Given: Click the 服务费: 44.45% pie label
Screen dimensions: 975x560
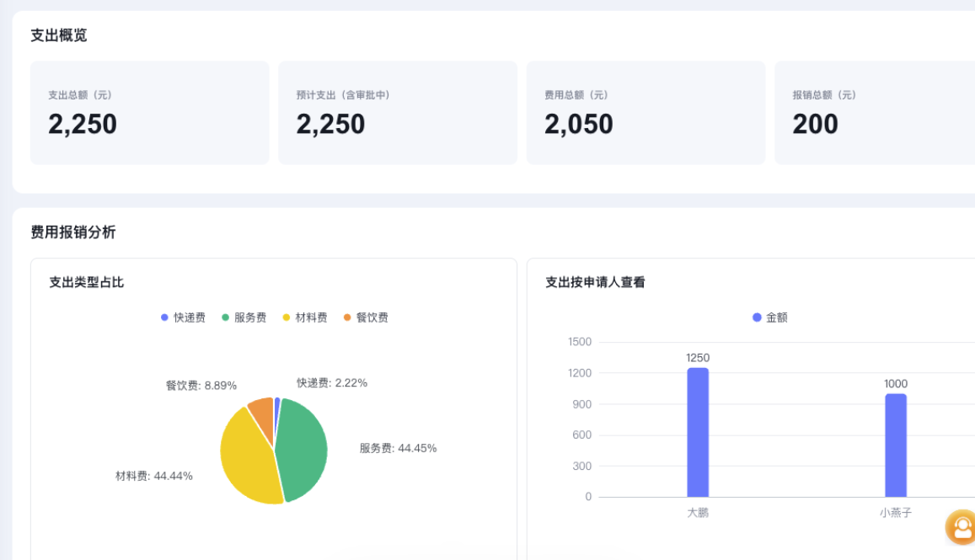Looking at the screenshot, I should [x=398, y=448].
